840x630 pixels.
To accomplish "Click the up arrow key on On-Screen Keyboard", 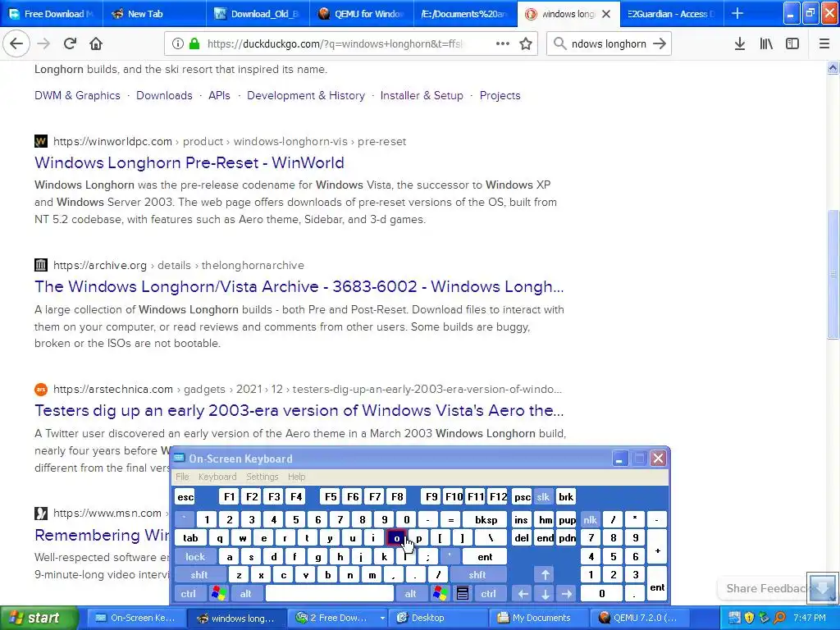I will 546,575.
